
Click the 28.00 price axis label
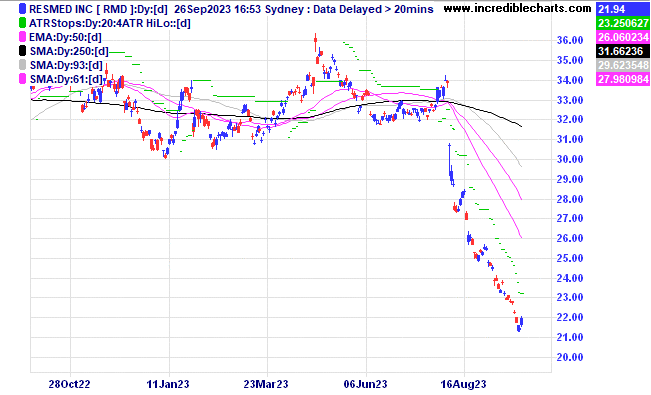point(570,199)
